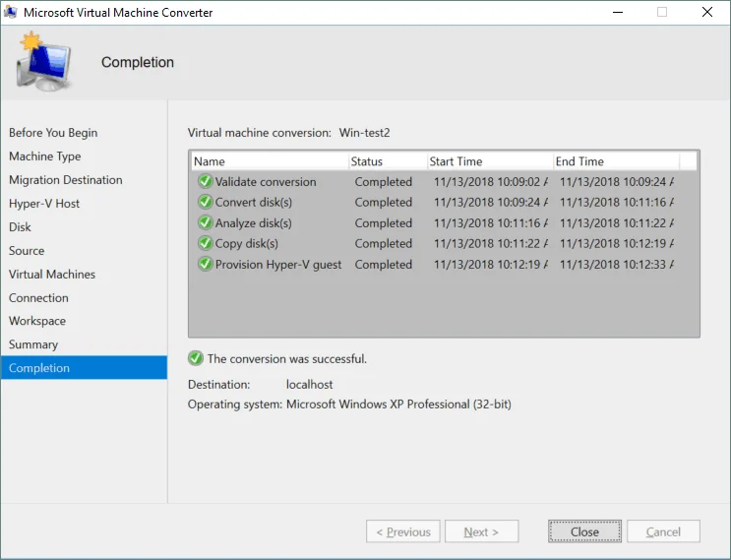The height and width of the screenshot is (560, 731).
Task: Click the check icon beside Provision Hyper-V guest
Action: pyautogui.click(x=205, y=264)
